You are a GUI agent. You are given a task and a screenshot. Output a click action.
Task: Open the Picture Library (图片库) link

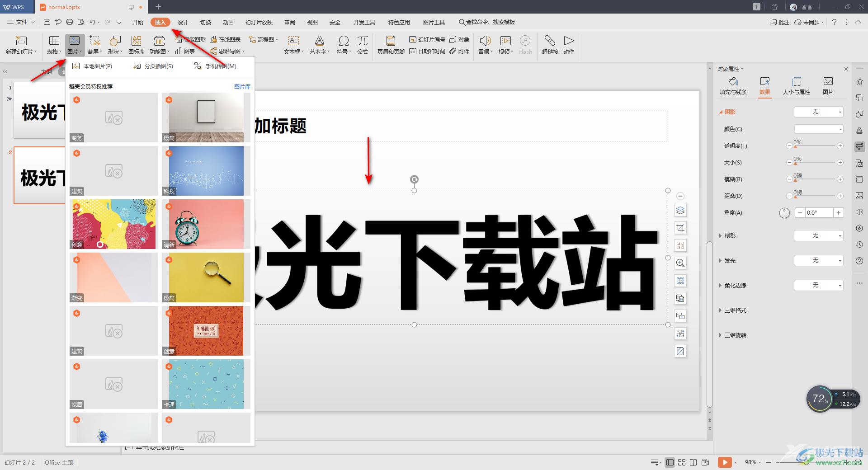click(242, 86)
